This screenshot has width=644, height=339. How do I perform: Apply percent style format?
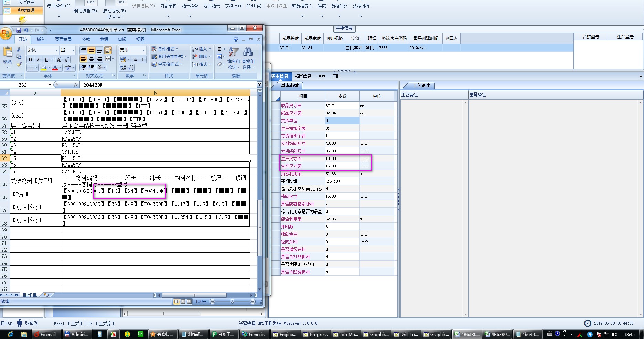click(135, 59)
